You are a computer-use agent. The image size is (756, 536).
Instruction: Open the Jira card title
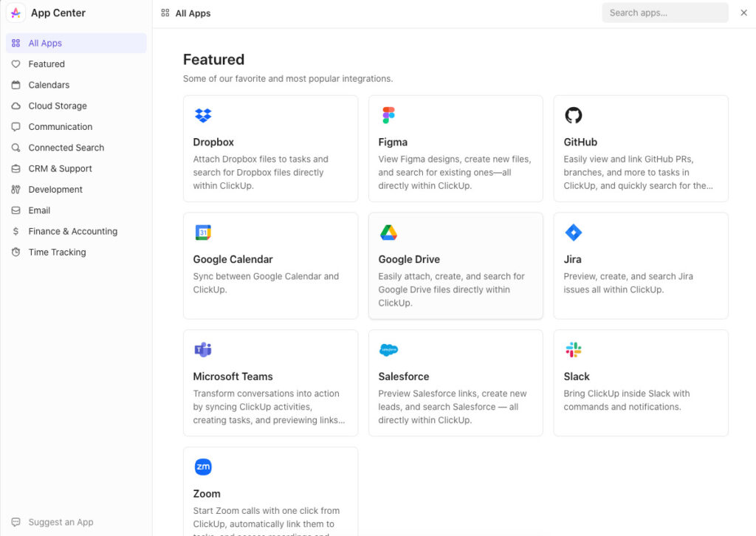pyautogui.click(x=572, y=259)
